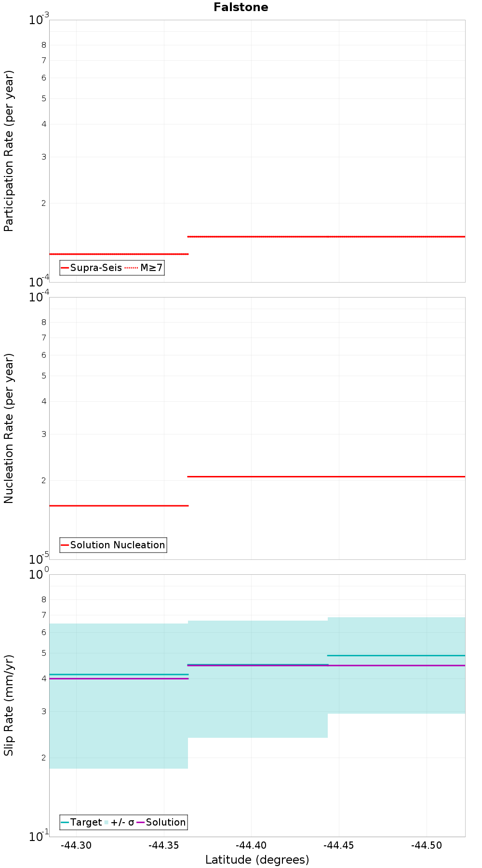This screenshot has height=868, width=482.
Task: Click the teal Target legend swatch
Action: (x=65, y=822)
